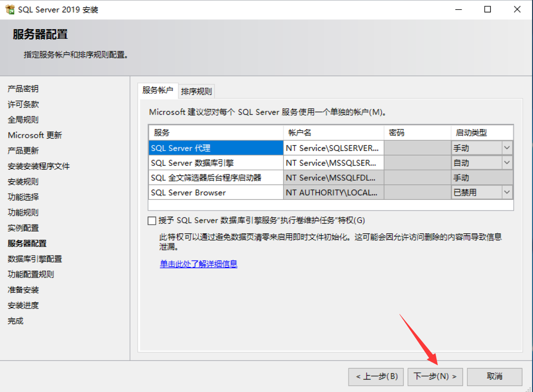The image size is (533, 392).
Task: Click the password cell for SQL Server 代理
Action: tap(417, 148)
